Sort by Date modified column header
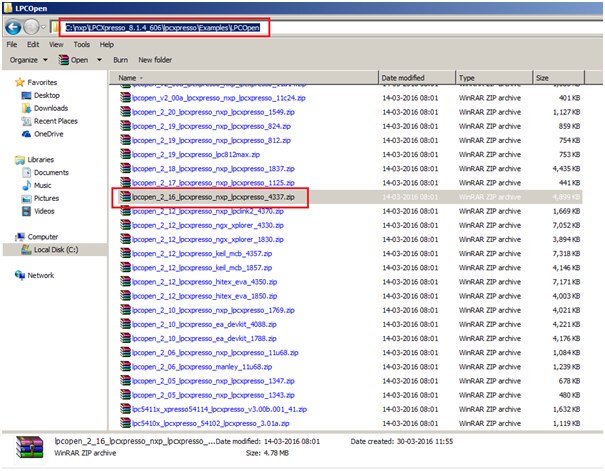This screenshot has height=471, width=605. pyautogui.click(x=417, y=78)
